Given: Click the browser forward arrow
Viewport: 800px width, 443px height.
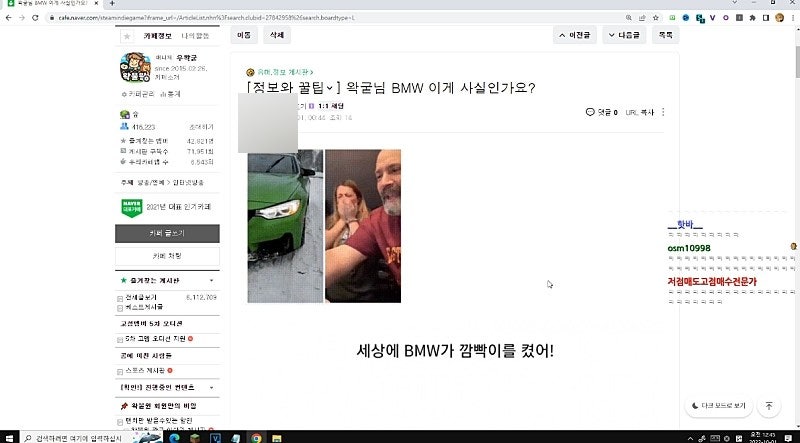Looking at the screenshot, I should click(x=21, y=18).
